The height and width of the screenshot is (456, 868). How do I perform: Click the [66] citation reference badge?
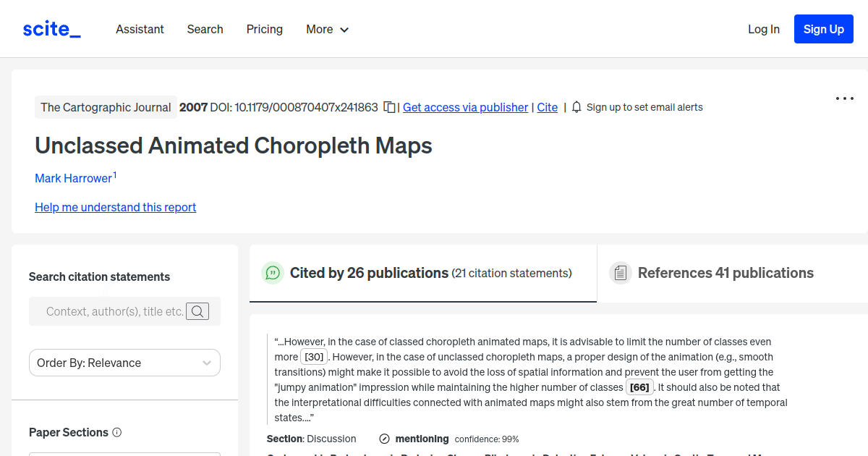[639, 387]
